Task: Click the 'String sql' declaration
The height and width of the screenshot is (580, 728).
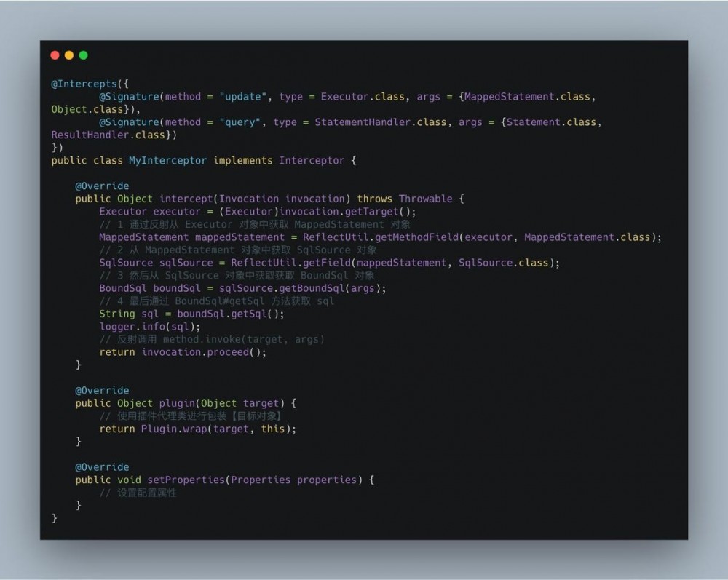Action: point(129,314)
